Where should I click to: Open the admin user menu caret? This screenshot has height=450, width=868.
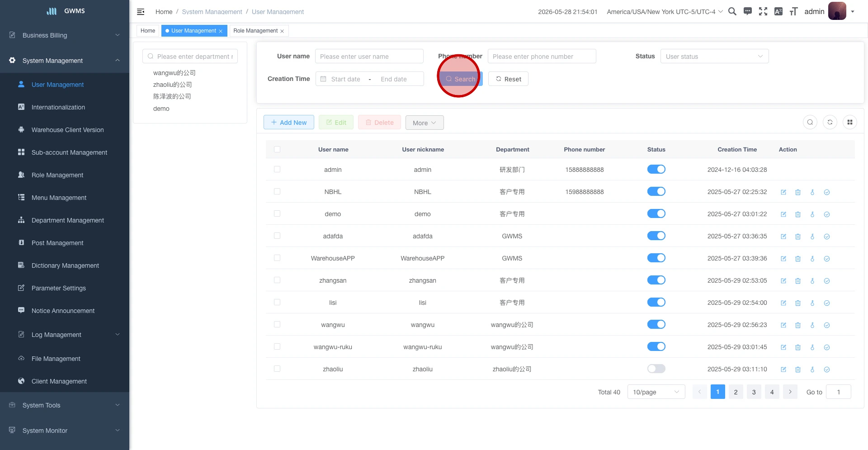click(x=853, y=12)
